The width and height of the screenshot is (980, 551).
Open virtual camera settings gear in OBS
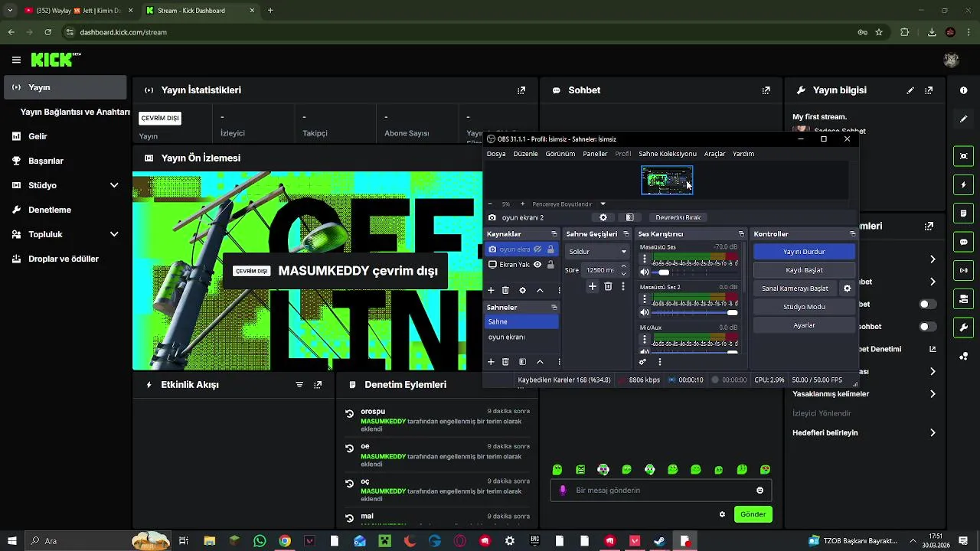847,289
